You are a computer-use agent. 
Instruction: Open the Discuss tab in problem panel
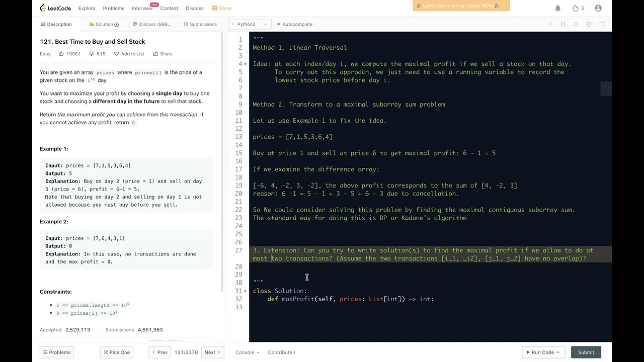coord(152,24)
